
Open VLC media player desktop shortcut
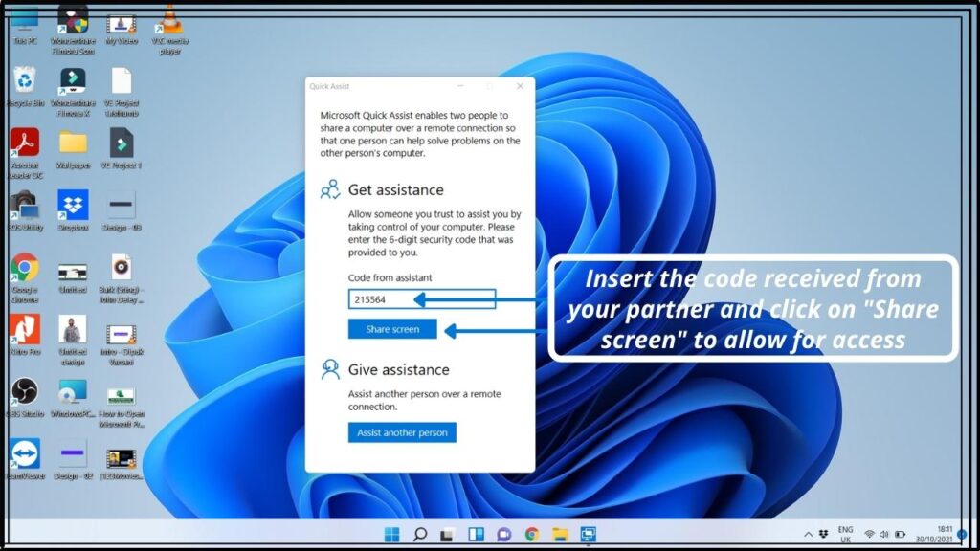click(x=169, y=21)
